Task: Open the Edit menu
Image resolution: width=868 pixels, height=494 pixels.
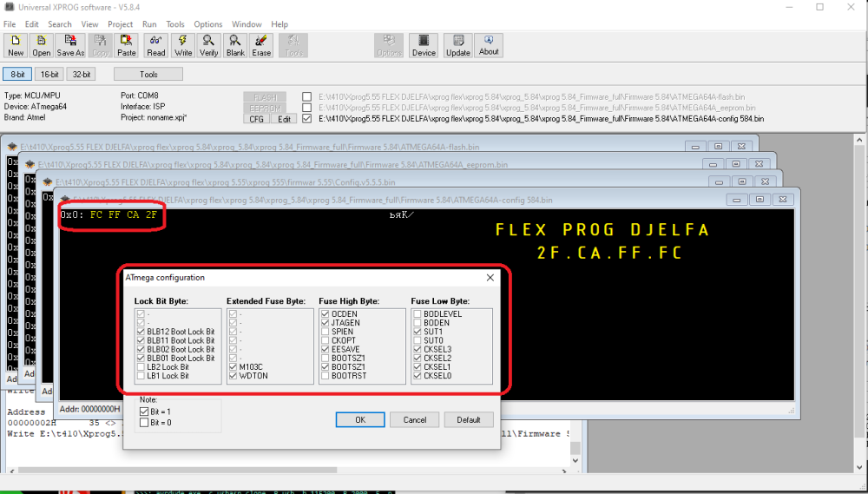Action: tap(31, 24)
